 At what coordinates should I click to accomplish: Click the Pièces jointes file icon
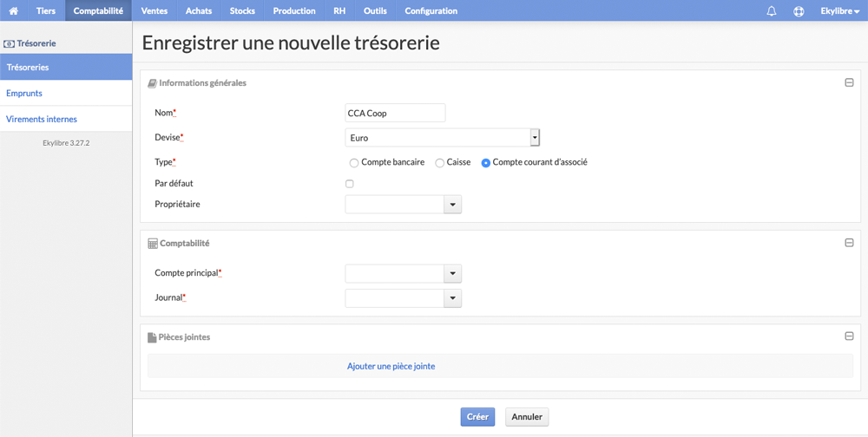coord(152,337)
